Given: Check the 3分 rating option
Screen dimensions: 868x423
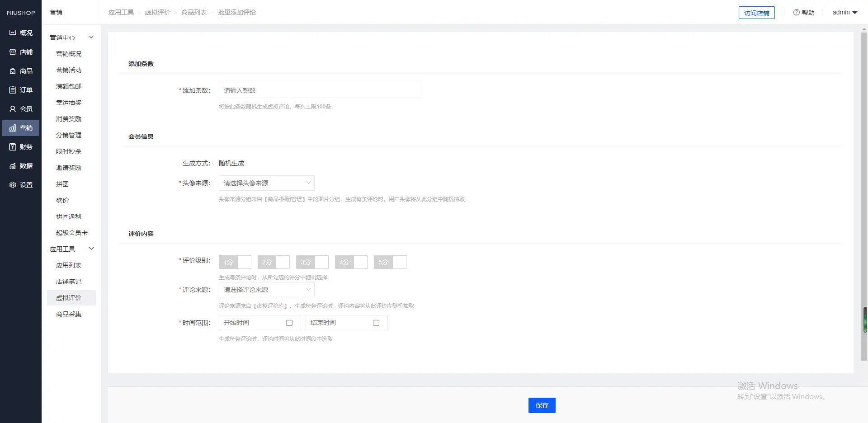Looking at the screenshot, I should [x=321, y=262].
